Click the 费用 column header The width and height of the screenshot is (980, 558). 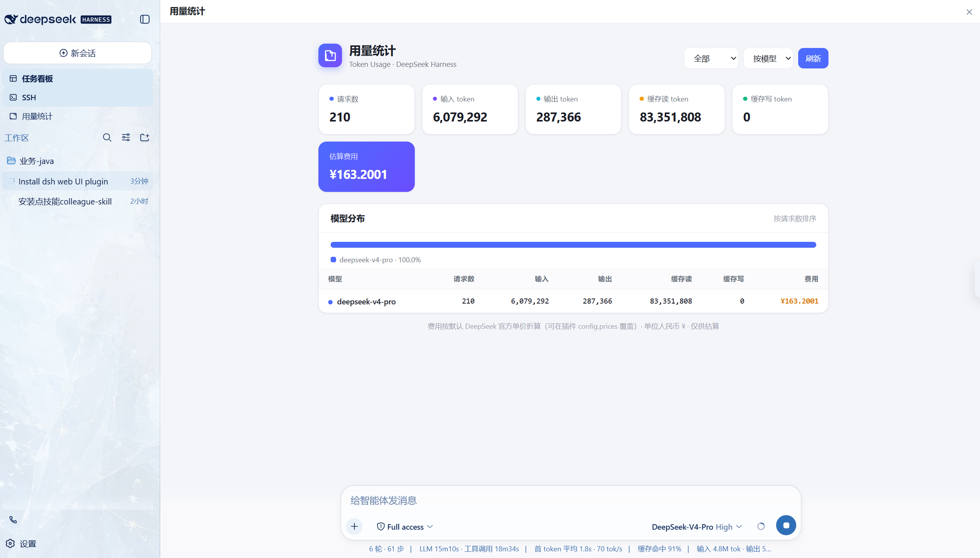(x=811, y=279)
